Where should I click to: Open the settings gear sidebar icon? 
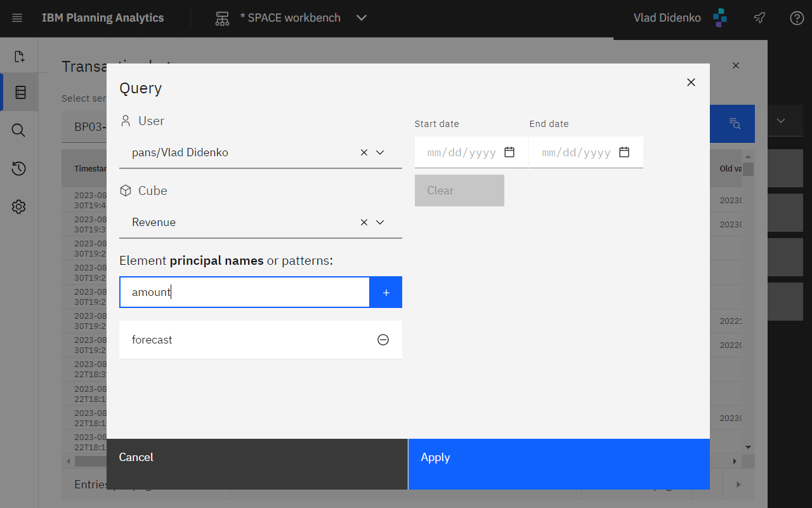pos(19,206)
